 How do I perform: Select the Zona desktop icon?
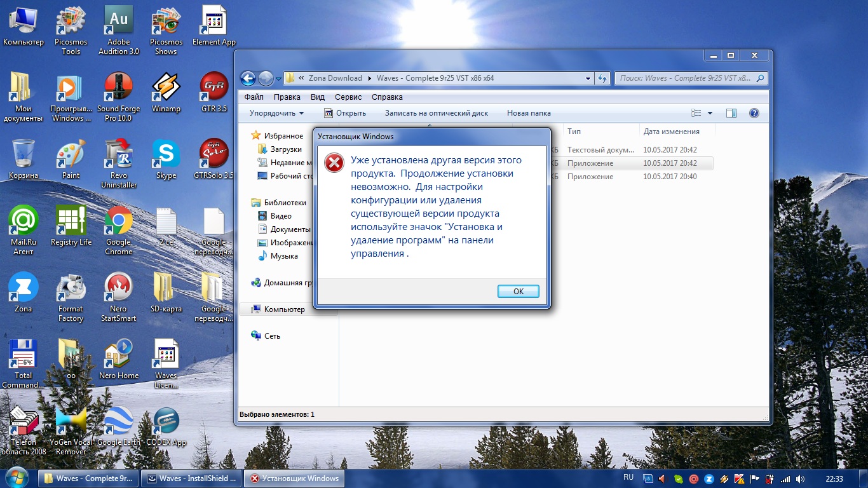[x=24, y=294]
